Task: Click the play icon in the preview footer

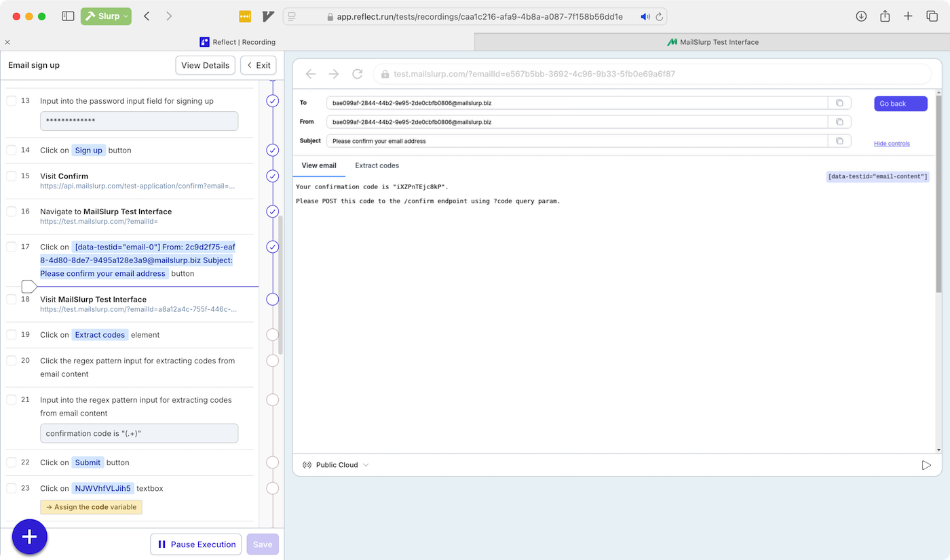Action: click(926, 465)
